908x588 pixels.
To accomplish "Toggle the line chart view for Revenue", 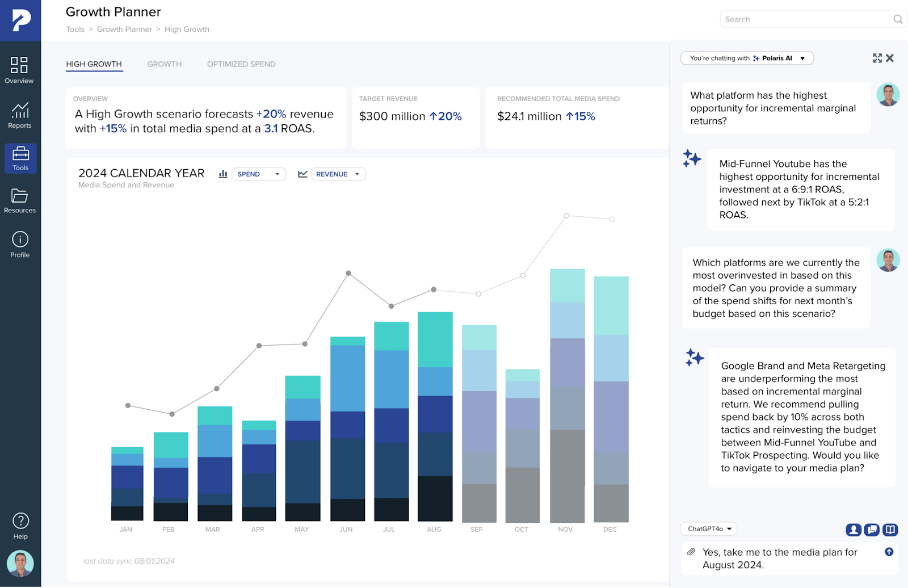I will [x=303, y=174].
